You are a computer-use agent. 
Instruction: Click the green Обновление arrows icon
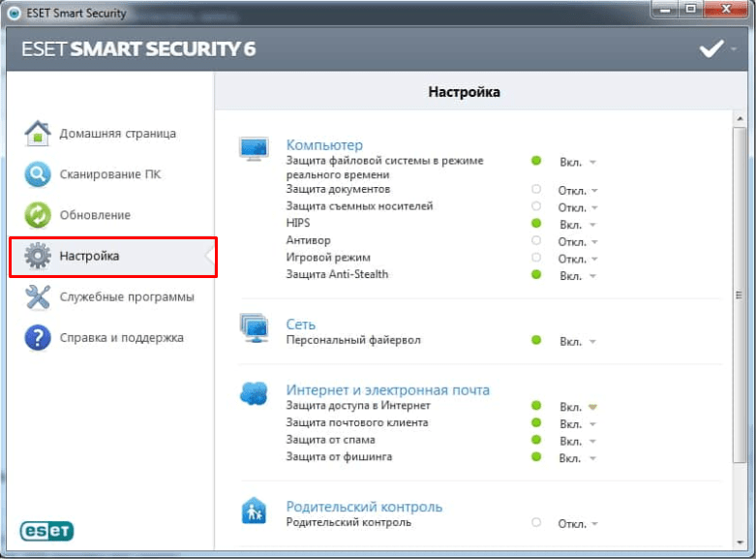37,215
